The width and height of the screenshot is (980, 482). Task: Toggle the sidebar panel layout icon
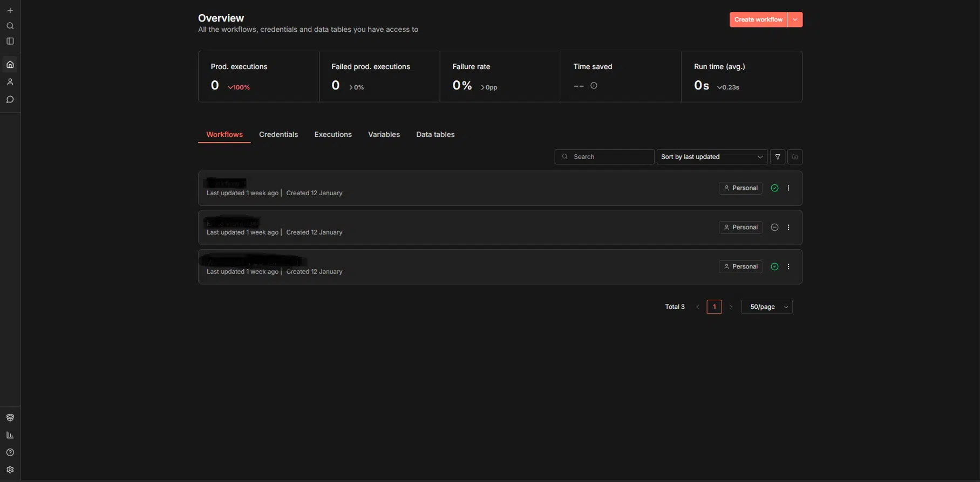coord(10,41)
